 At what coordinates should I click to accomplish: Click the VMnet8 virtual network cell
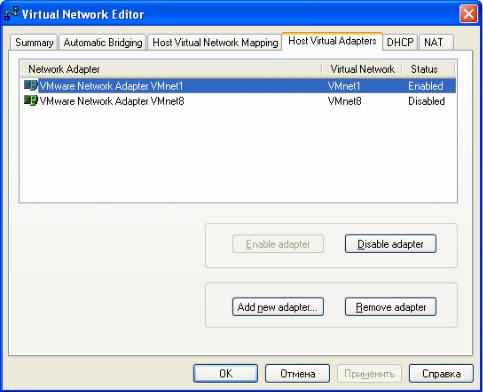point(344,101)
